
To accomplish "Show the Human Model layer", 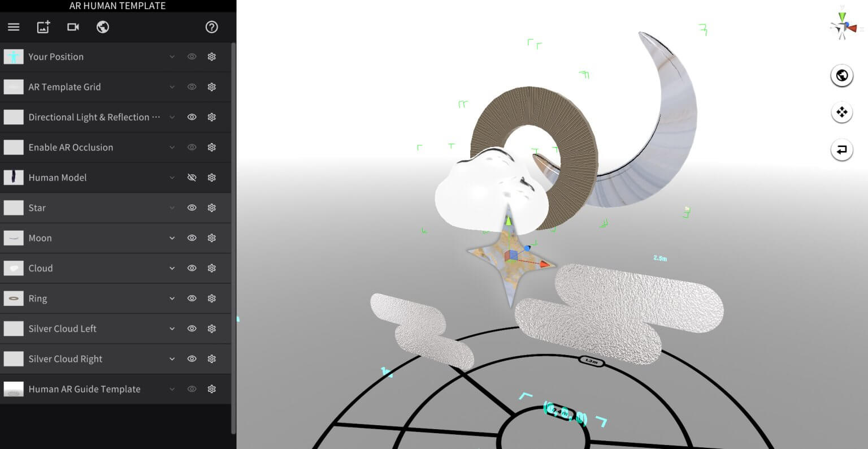I will point(192,177).
